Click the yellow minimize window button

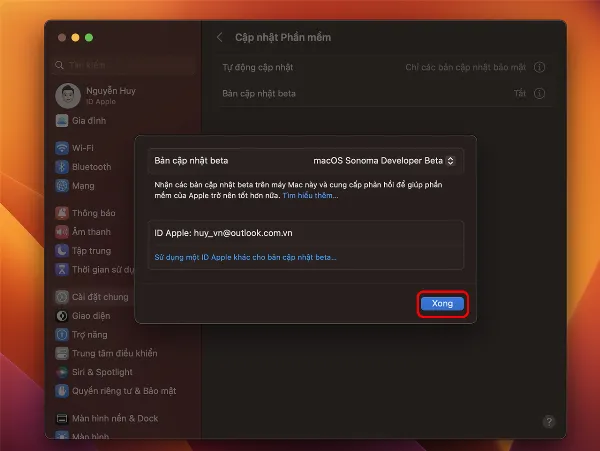pyautogui.click(x=75, y=37)
